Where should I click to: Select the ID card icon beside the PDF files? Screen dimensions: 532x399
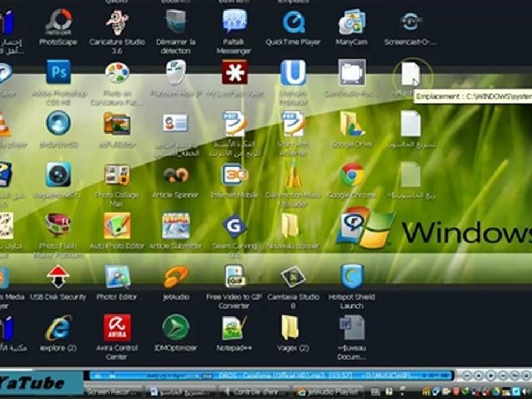pos(176,123)
